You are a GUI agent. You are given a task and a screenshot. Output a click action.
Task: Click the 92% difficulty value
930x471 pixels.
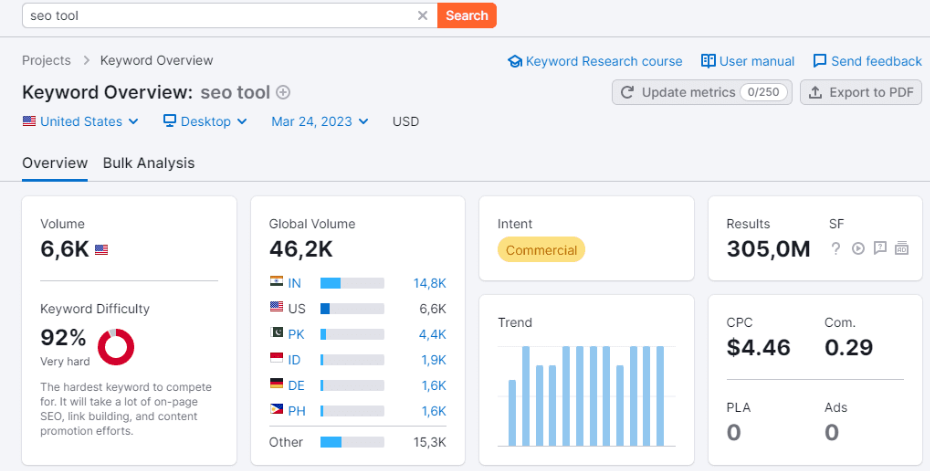63,338
